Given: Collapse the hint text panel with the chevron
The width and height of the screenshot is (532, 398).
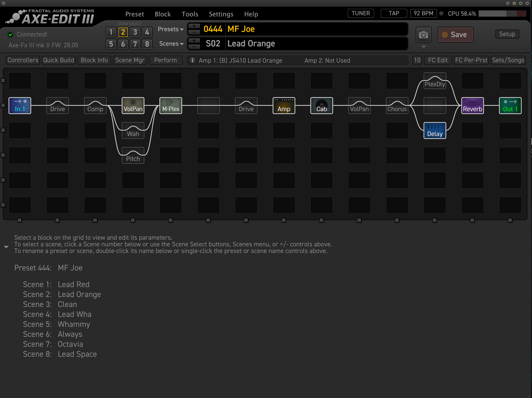Looking at the screenshot, I should pos(6,247).
